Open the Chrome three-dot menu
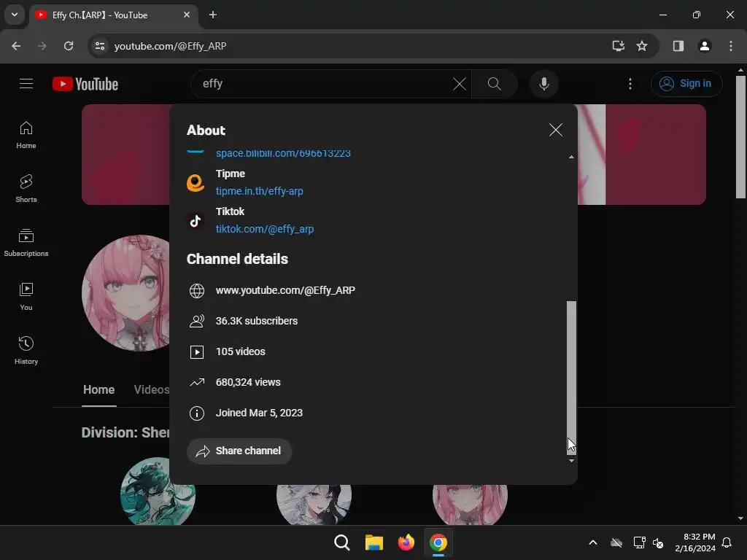747x560 pixels. click(x=731, y=46)
